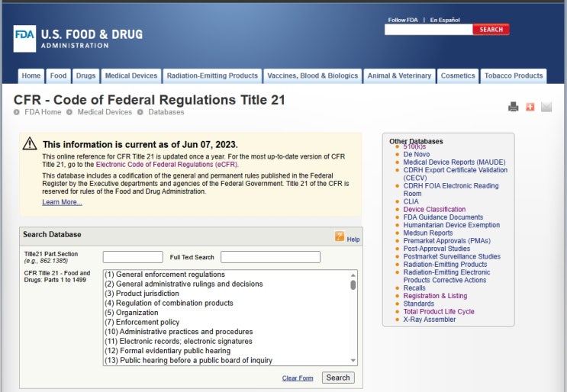The image size is (567, 392).
Task: Select (4) Regulation of combination products
Action: click(227, 303)
